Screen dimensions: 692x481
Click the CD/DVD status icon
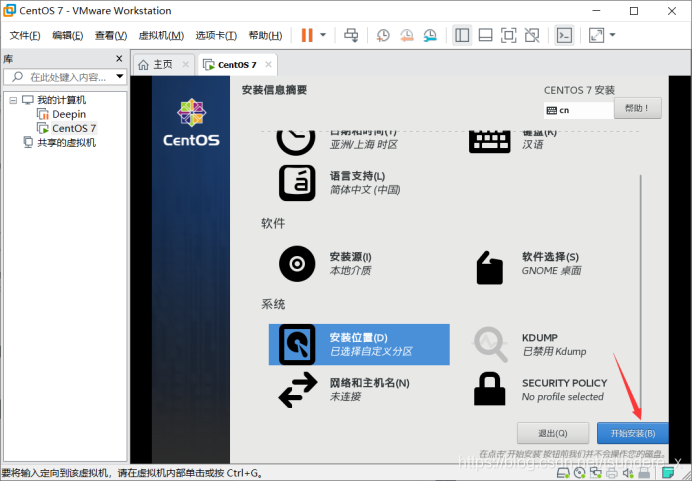(579, 473)
